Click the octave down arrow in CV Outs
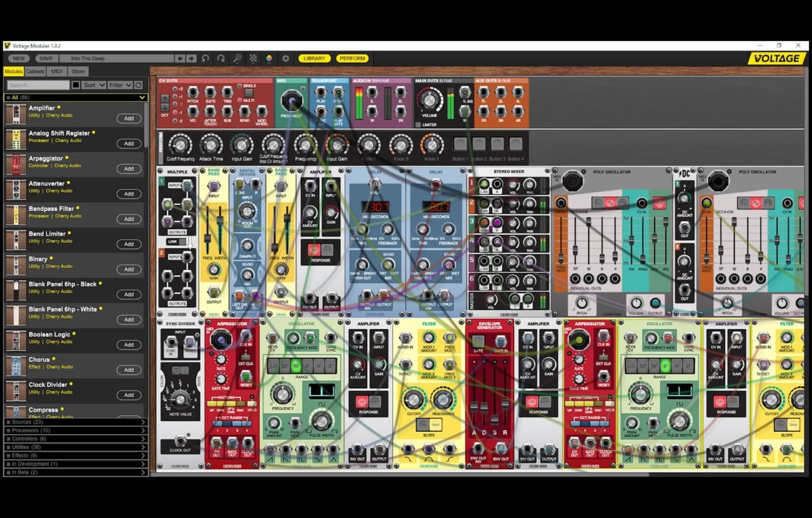 coord(165,107)
